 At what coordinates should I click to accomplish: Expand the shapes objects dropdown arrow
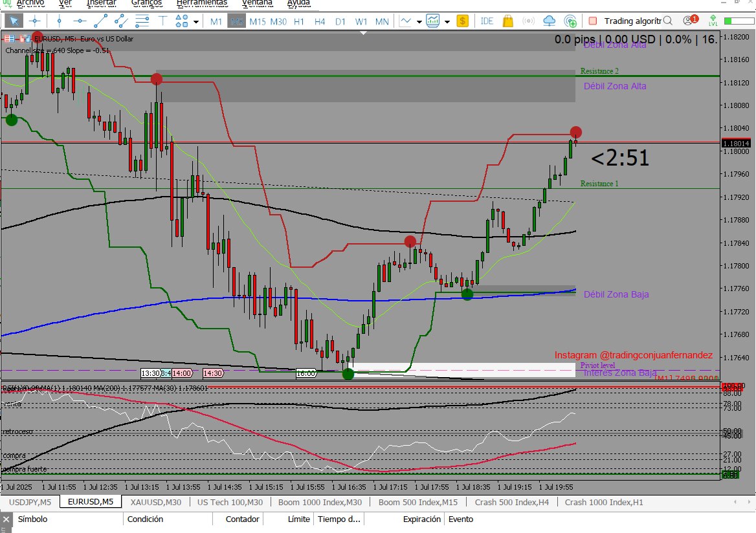pos(196,21)
